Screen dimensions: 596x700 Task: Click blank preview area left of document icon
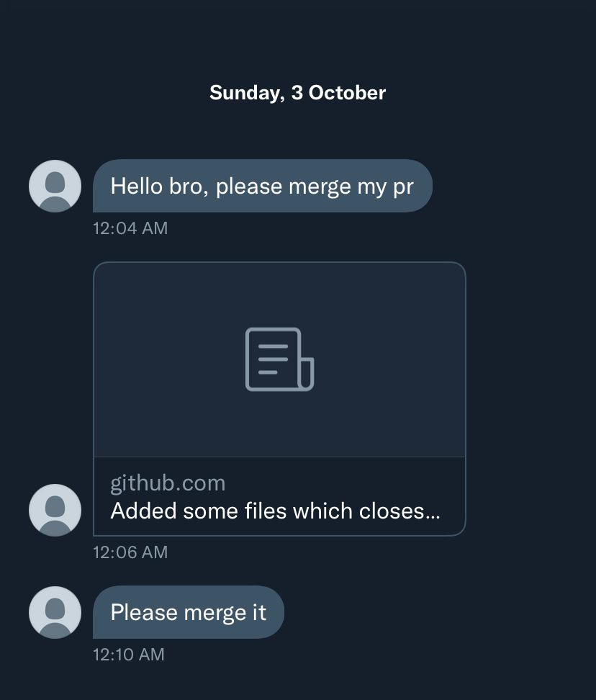click(170, 359)
